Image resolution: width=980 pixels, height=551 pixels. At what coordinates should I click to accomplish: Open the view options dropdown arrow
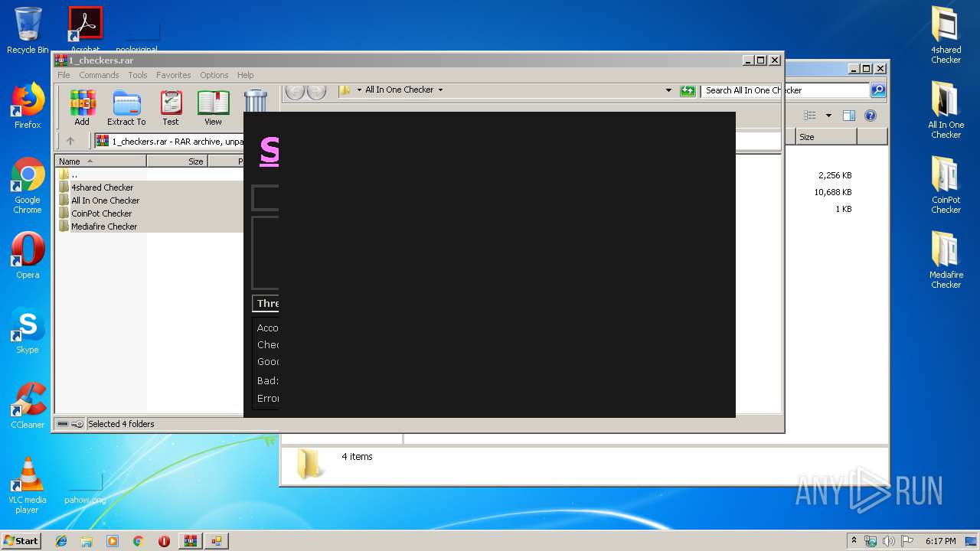point(828,116)
